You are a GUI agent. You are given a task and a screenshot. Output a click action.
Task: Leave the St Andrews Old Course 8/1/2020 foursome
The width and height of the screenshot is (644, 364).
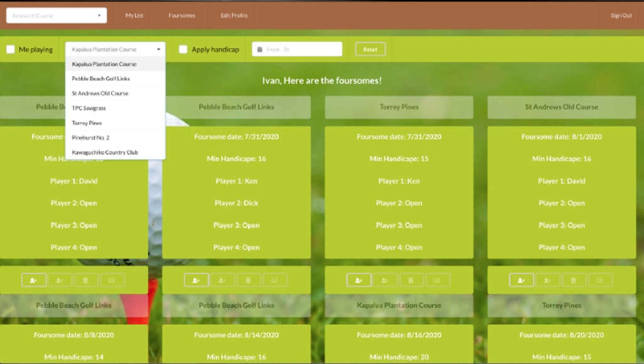548,280
